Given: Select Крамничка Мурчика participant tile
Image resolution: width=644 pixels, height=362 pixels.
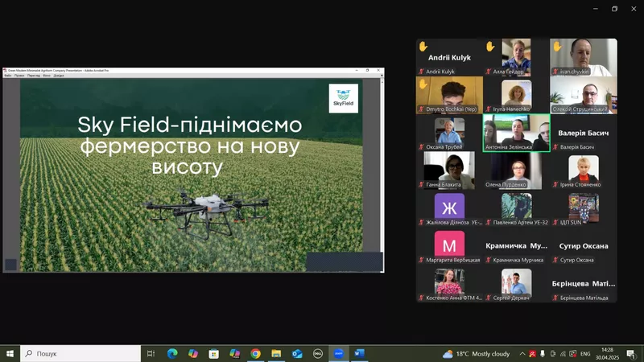Looking at the screenshot, I should (x=516, y=246).
